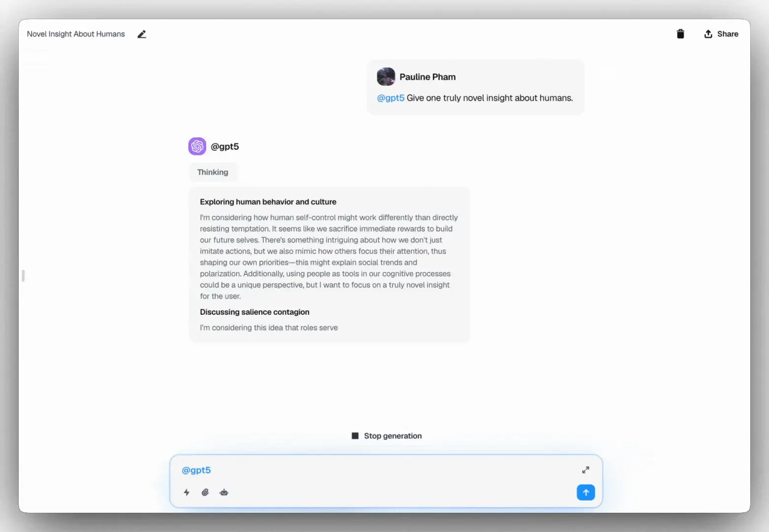Click inside the message input field
This screenshot has width=769, height=532.
point(345,470)
